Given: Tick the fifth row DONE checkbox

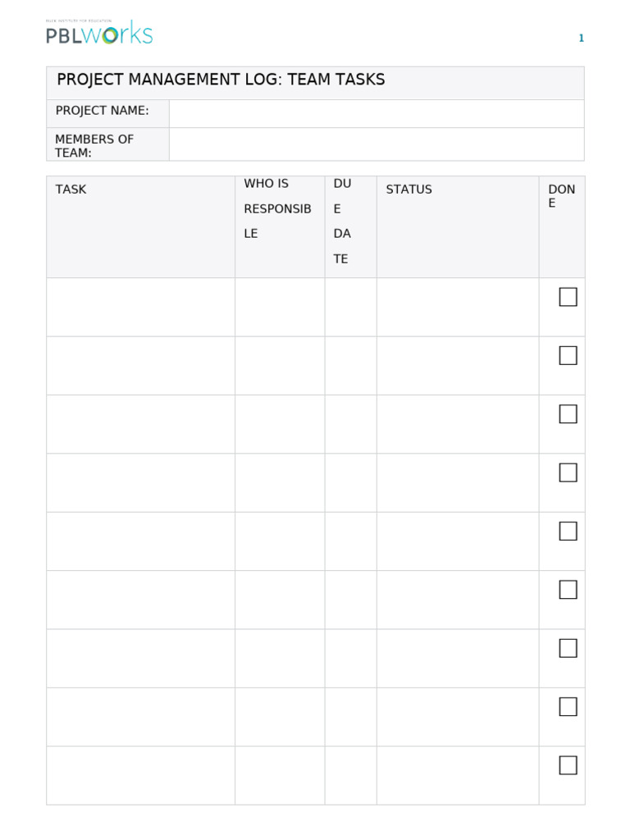Looking at the screenshot, I should (568, 531).
